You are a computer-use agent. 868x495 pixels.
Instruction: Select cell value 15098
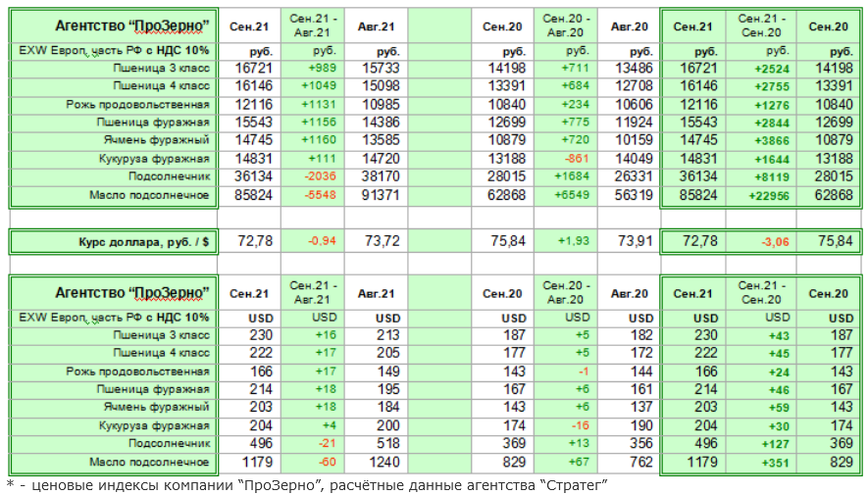pos(381,85)
